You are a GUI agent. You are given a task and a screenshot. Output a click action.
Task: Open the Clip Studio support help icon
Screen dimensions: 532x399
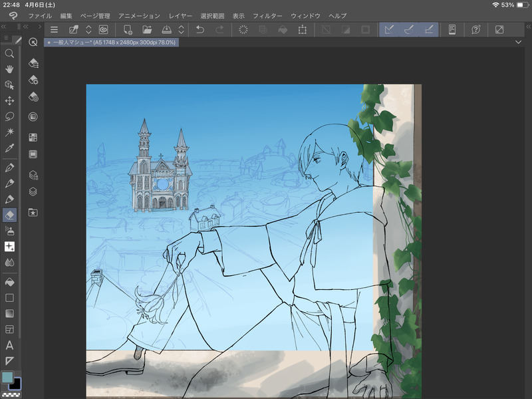pyautogui.click(x=476, y=29)
